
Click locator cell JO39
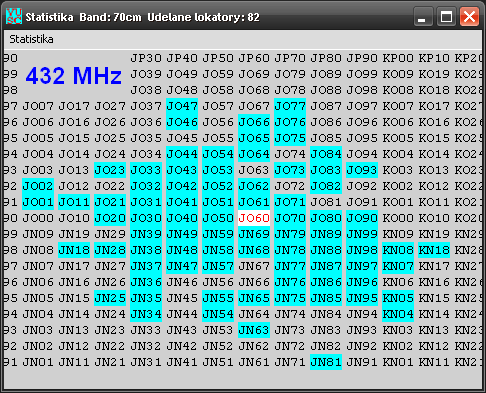click(146, 74)
